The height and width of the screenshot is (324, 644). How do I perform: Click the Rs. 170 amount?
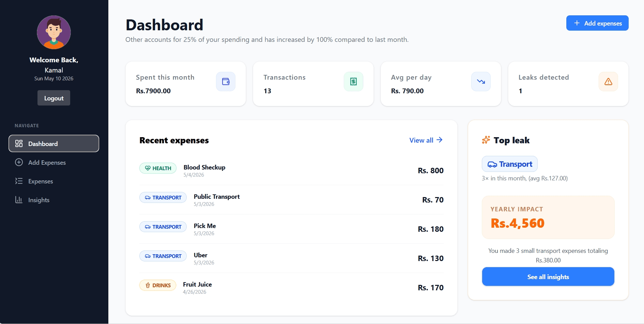[431, 288]
